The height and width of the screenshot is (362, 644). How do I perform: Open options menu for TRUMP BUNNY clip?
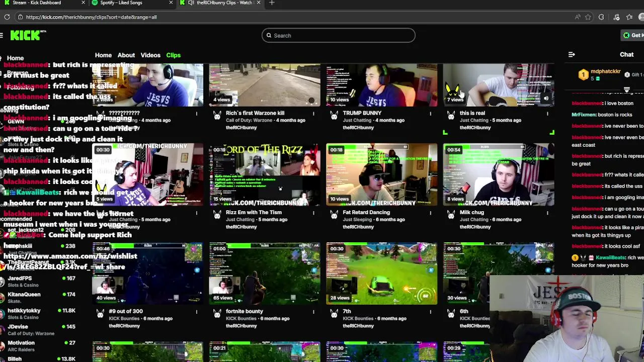pos(430,114)
